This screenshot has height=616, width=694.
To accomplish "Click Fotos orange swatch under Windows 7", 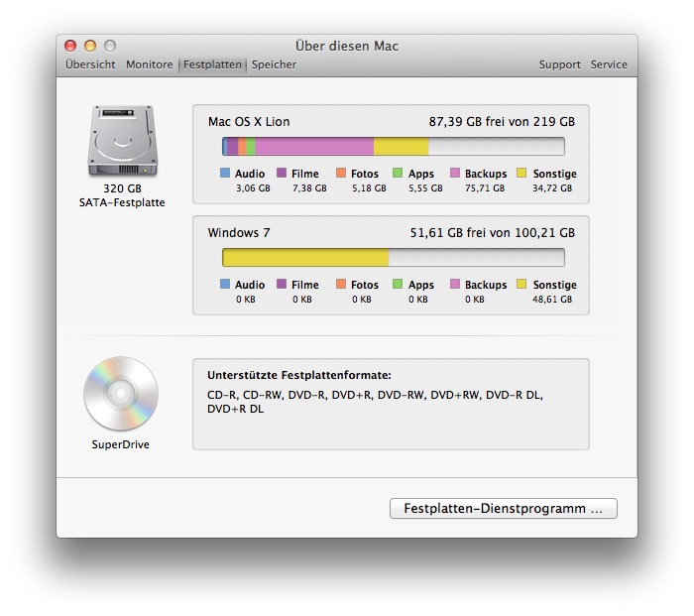I will coord(341,284).
